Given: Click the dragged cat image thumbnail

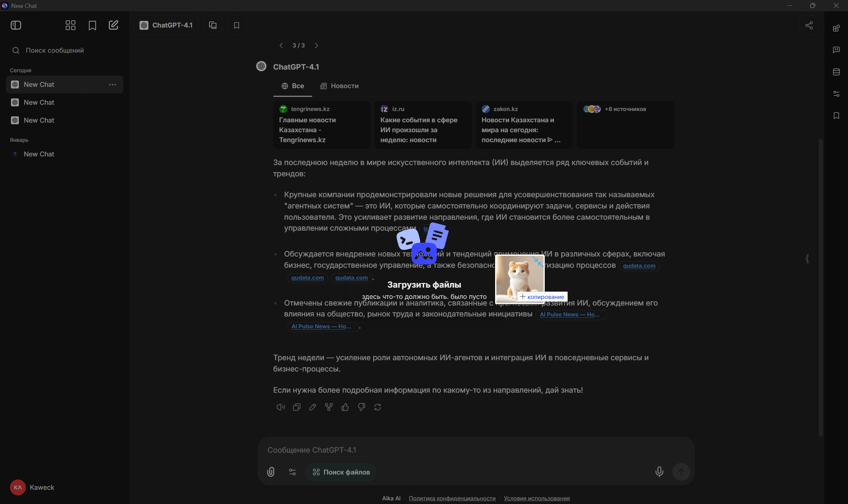Looking at the screenshot, I should click(520, 279).
